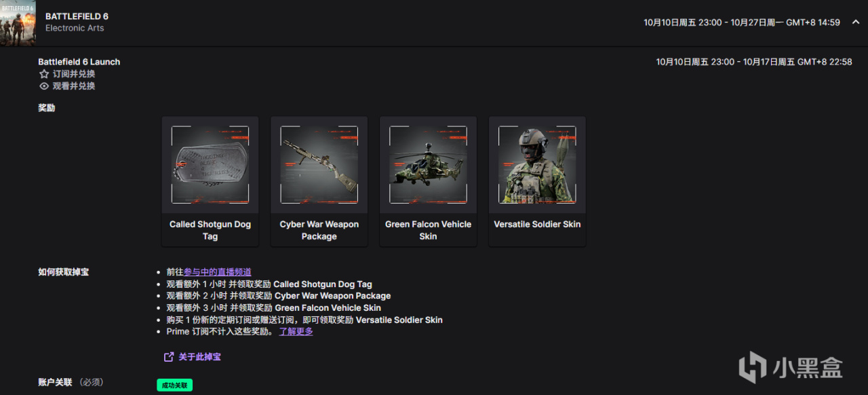Open the 关于此掉宝 link
This screenshot has height=395, width=868.
(199, 357)
